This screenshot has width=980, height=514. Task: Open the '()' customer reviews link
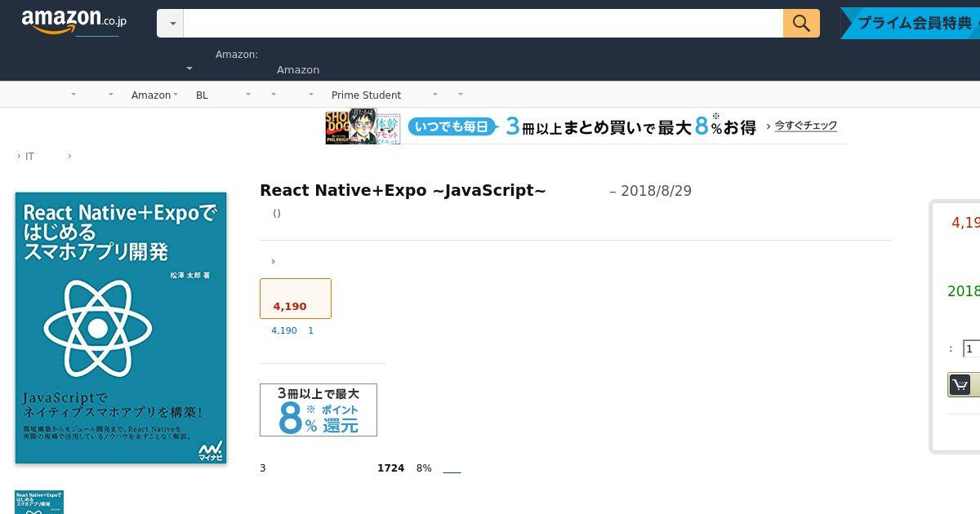pos(277,213)
